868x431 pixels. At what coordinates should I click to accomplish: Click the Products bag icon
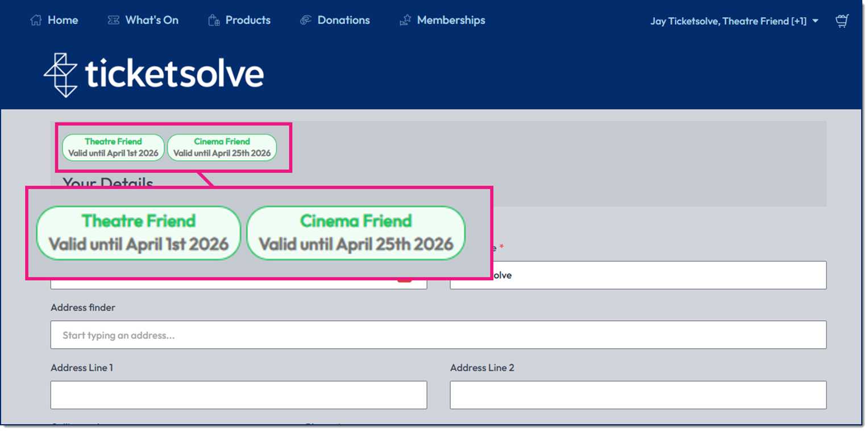coord(214,20)
